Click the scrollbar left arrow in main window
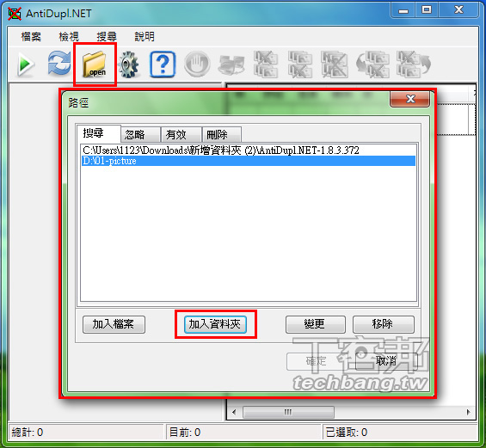The width and height of the screenshot is (486, 448). [x=234, y=412]
